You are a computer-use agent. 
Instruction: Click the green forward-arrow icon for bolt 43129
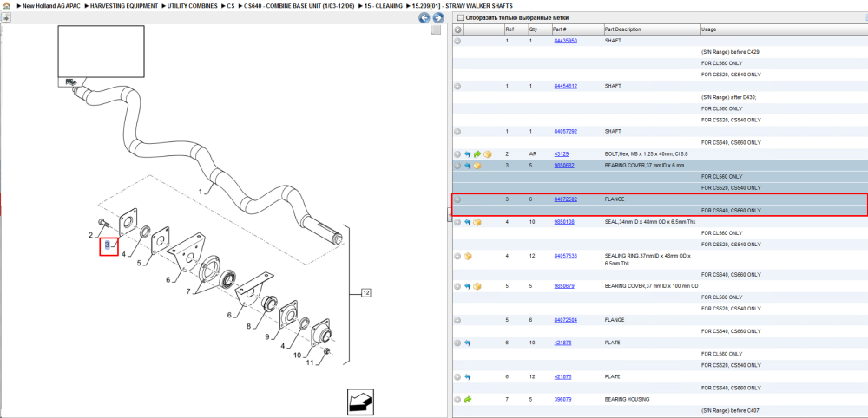(x=477, y=154)
